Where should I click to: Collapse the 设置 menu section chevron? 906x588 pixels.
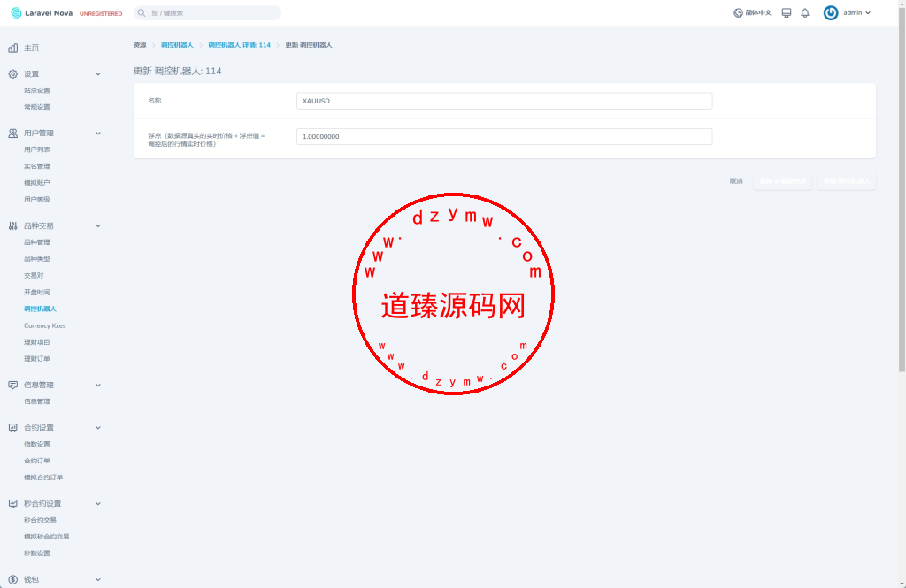point(98,74)
